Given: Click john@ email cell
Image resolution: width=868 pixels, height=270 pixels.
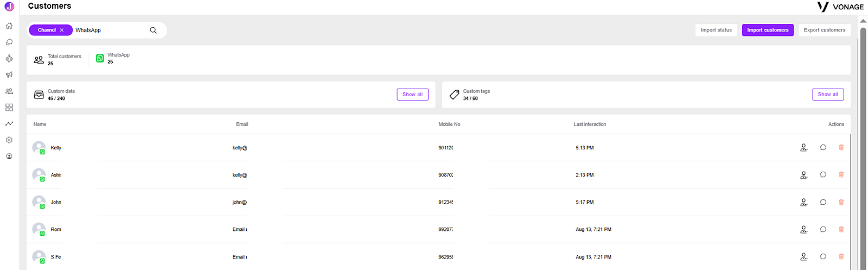Looking at the screenshot, I should pos(240,202).
